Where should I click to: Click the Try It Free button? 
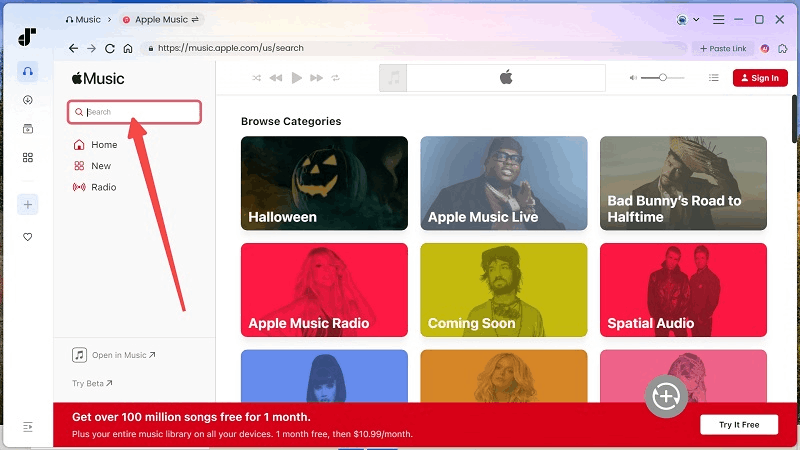(x=739, y=425)
